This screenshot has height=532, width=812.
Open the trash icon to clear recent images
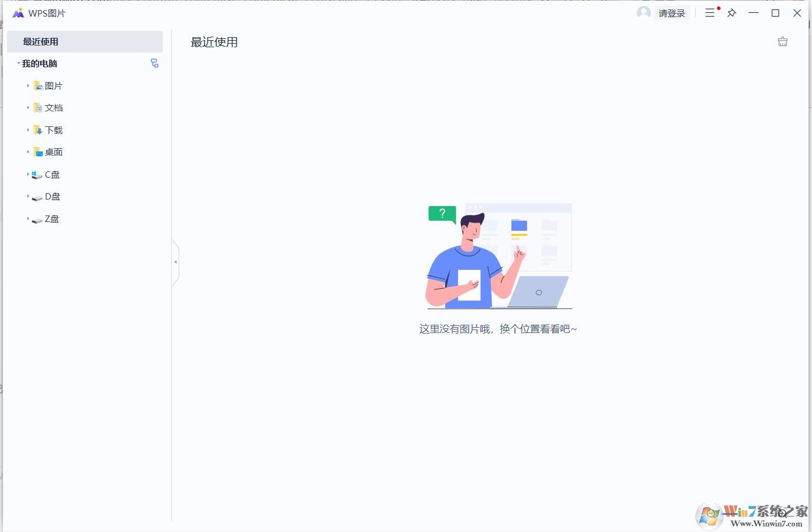click(782, 41)
